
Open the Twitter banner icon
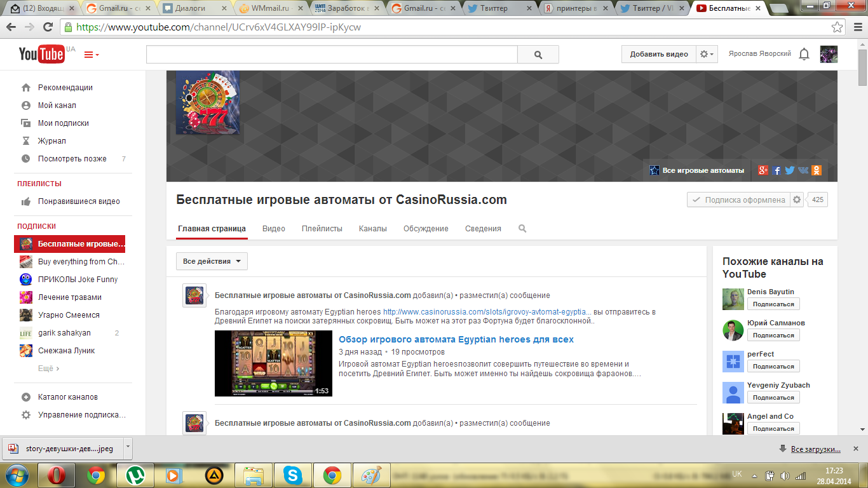790,170
